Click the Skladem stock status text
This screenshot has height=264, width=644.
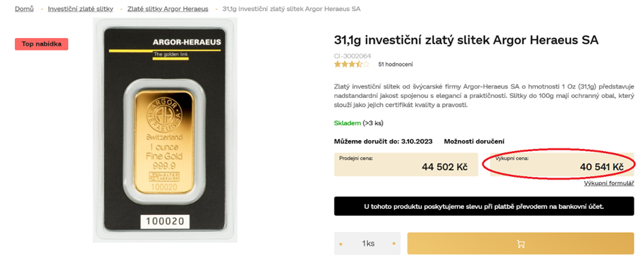348,123
